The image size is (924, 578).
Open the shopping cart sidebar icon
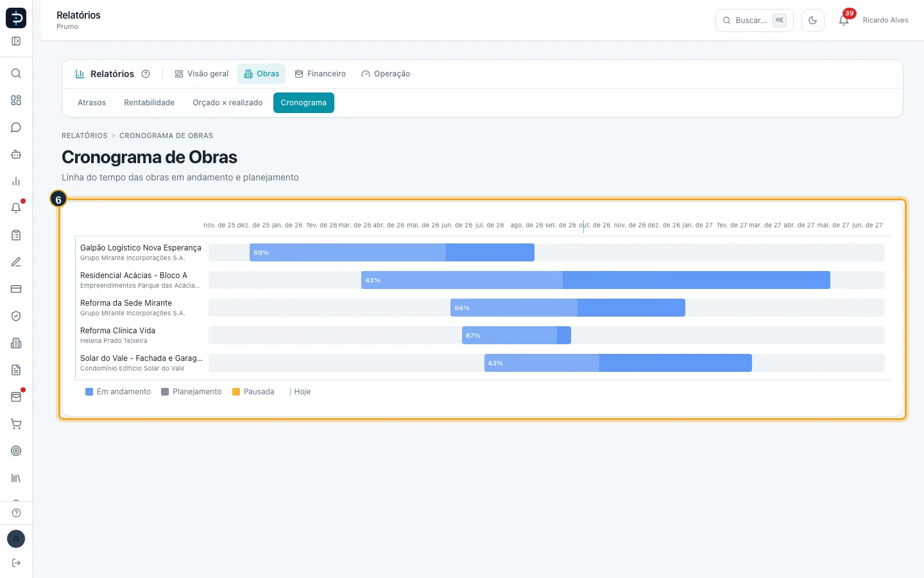tap(16, 424)
